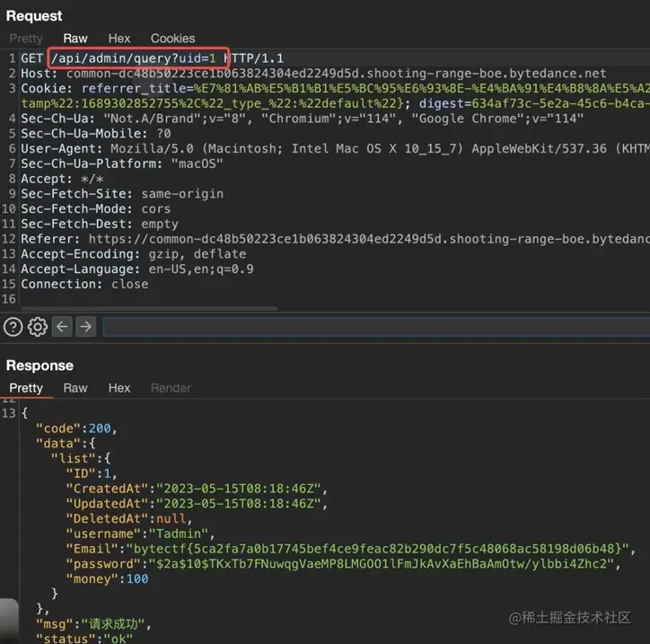
Task: Open the Request Cookies tab
Action: [172, 39]
